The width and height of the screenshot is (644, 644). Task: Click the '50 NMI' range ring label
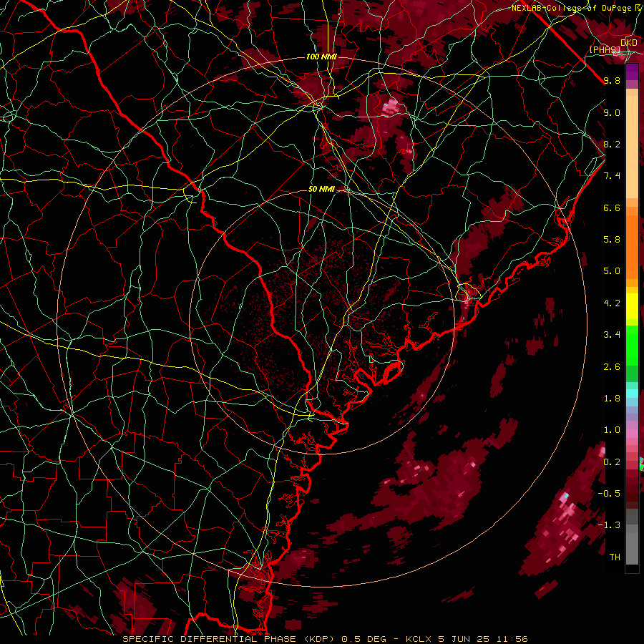coord(321,189)
